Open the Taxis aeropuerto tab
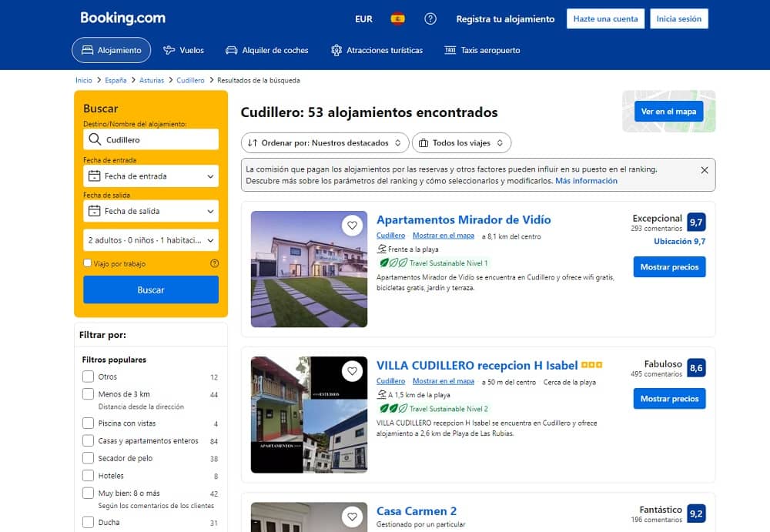Viewport: 770px width, 532px height. pos(482,50)
